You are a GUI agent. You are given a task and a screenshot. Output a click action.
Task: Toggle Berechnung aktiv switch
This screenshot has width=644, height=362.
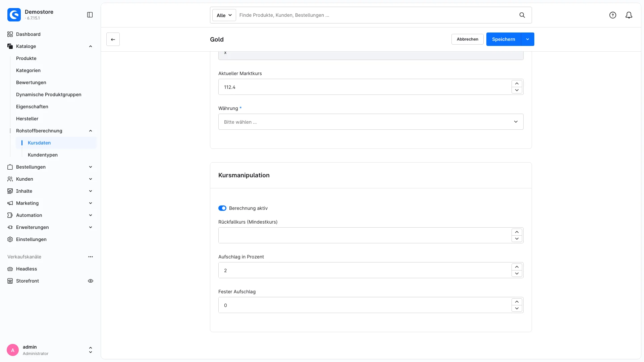(x=222, y=208)
